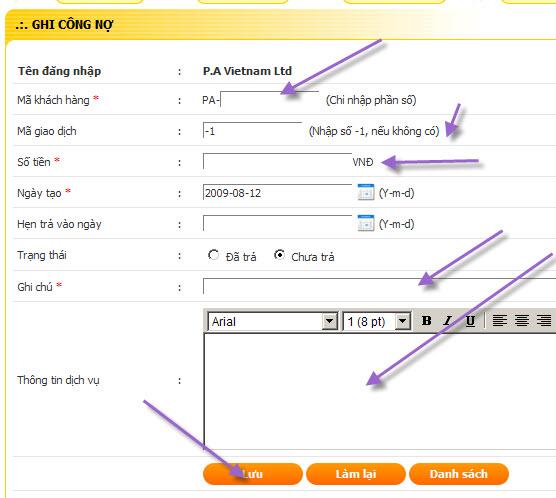Center align text in editor
556x498 pixels.
pyautogui.click(x=522, y=321)
